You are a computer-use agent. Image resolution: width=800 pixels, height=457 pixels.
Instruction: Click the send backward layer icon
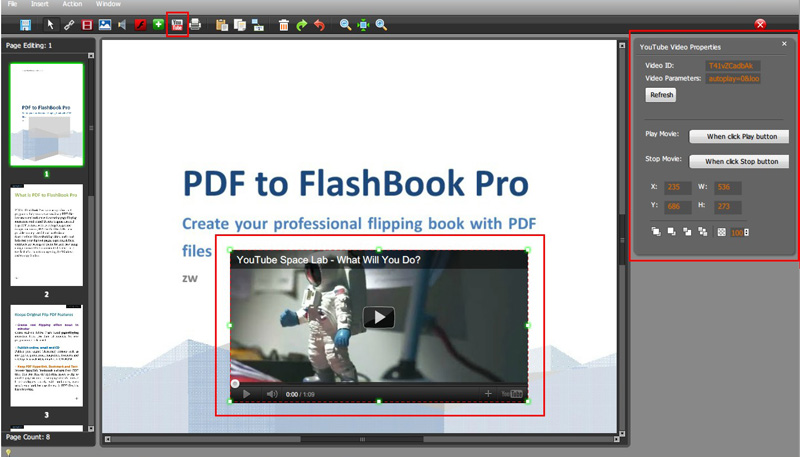(687, 232)
